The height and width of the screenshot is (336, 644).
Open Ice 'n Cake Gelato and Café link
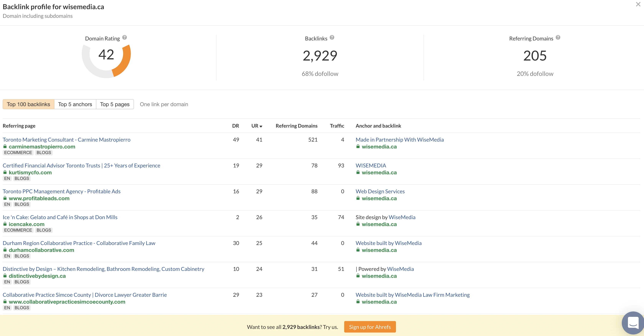[x=60, y=217]
